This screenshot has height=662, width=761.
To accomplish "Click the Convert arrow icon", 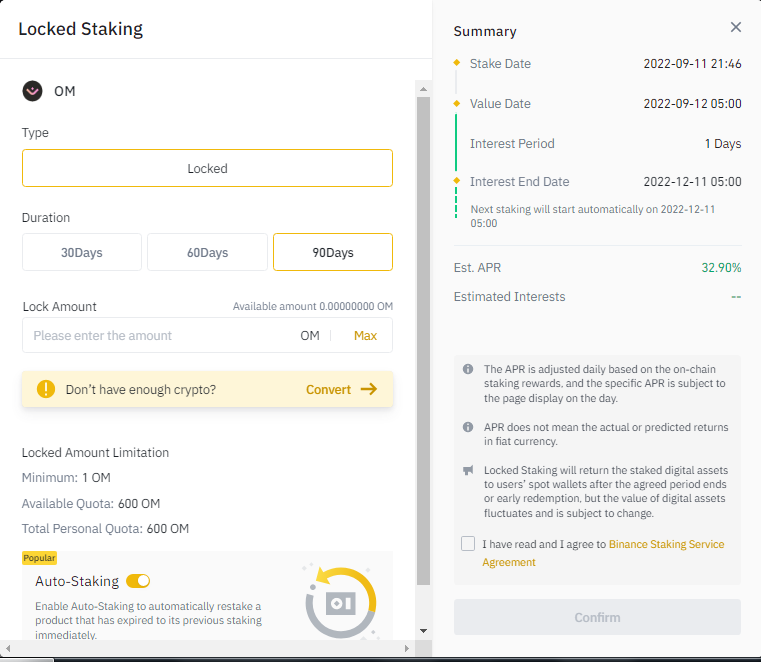I will click(369, 389).
